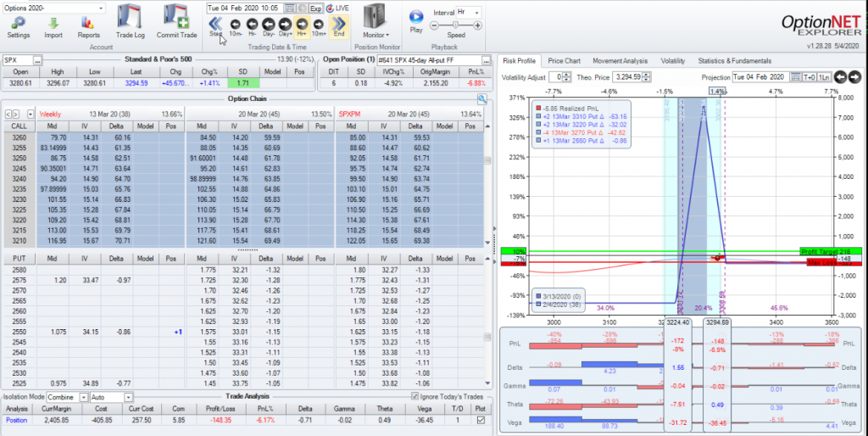The height and width of the screenshot is (436, 868).
Task: Open the Interval Hr dropdown
Action: tap(478, 12)
